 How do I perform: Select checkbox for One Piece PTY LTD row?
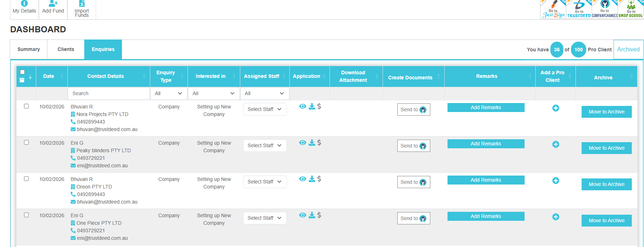(26, 215)
